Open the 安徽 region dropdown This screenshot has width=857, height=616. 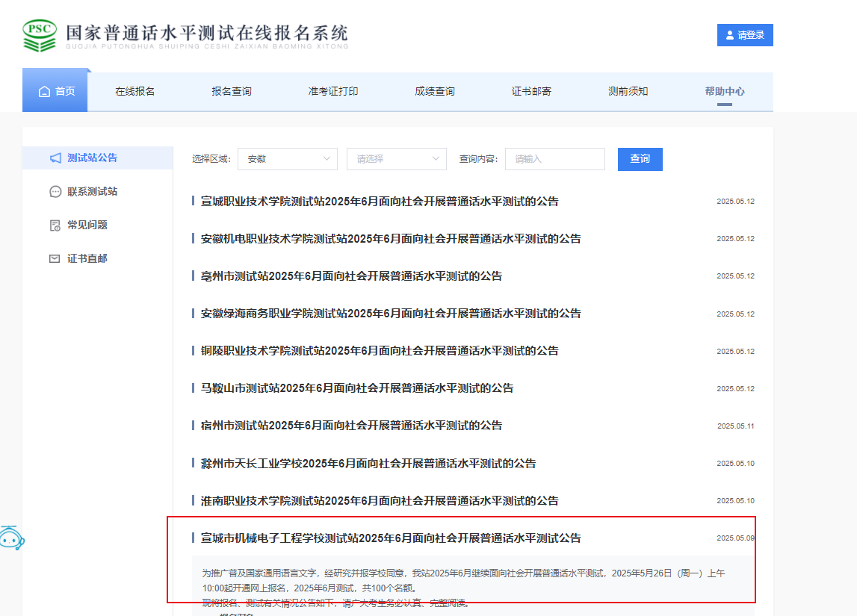[288, 159]
